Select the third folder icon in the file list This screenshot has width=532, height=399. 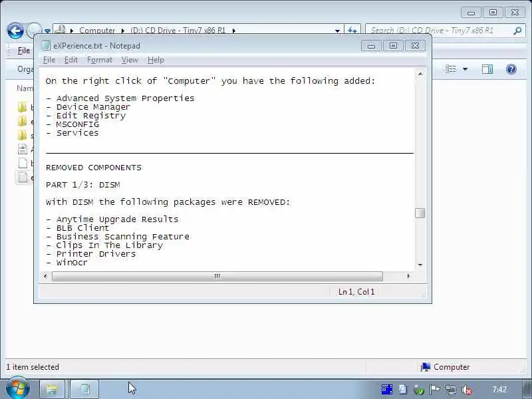tap(22, 135)
